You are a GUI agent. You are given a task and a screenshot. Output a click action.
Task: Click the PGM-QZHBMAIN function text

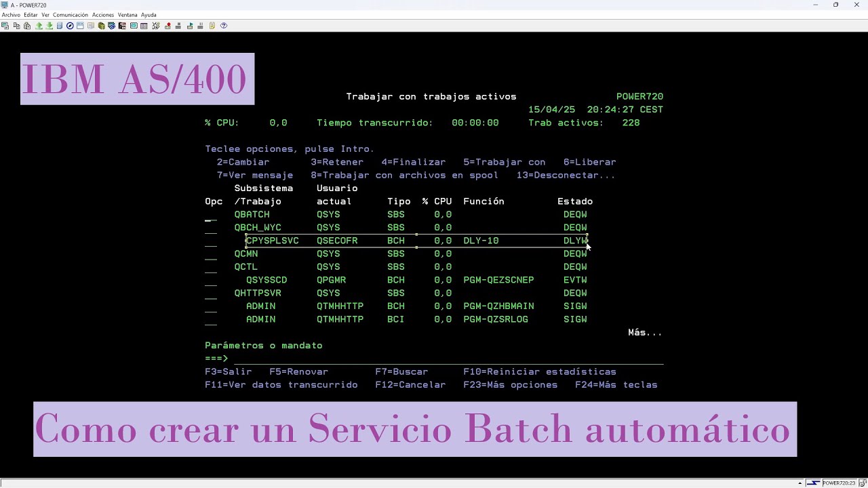click(x=498, y=306)
